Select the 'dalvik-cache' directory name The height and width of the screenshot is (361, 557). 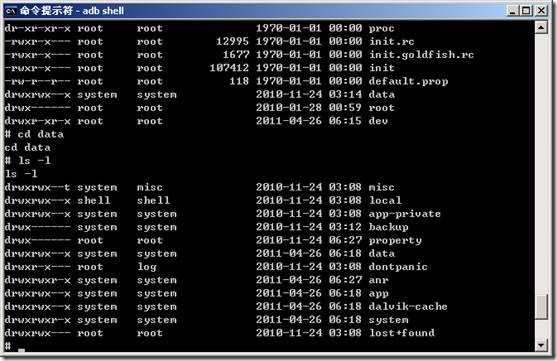408,307
